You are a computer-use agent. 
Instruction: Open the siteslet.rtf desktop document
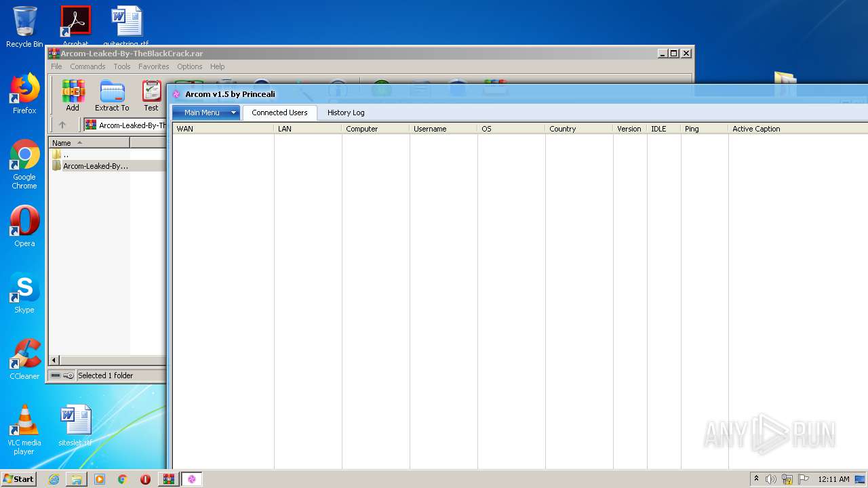[x=75, y=426]
